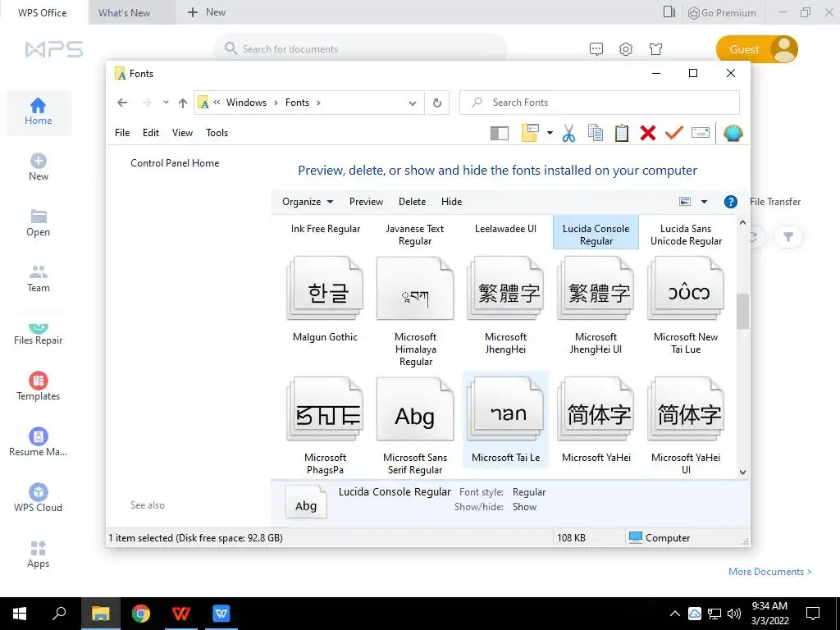This screenshot has width=840, height=630.
Task: Expand the chevron after Fonts in breadcrumb
Action: [x=318, y=103]
